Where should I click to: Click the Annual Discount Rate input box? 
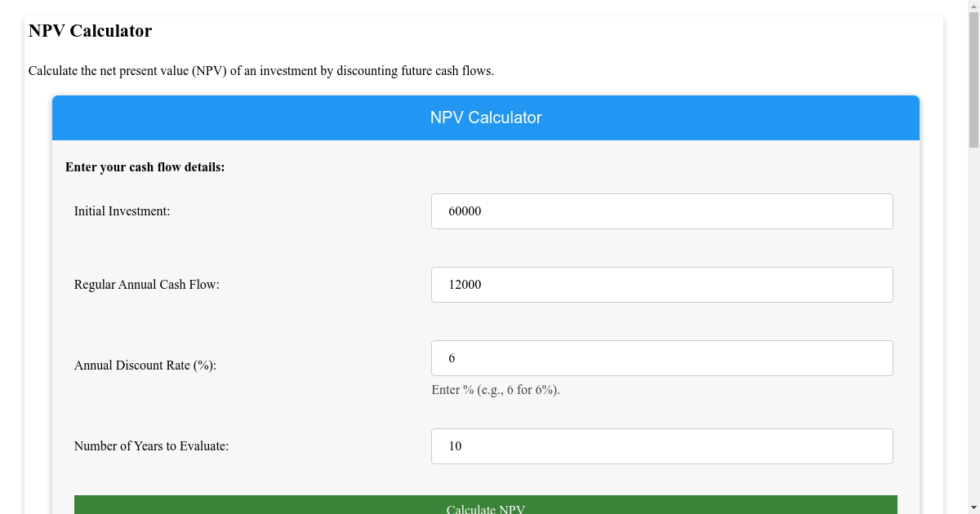[661, 357]
